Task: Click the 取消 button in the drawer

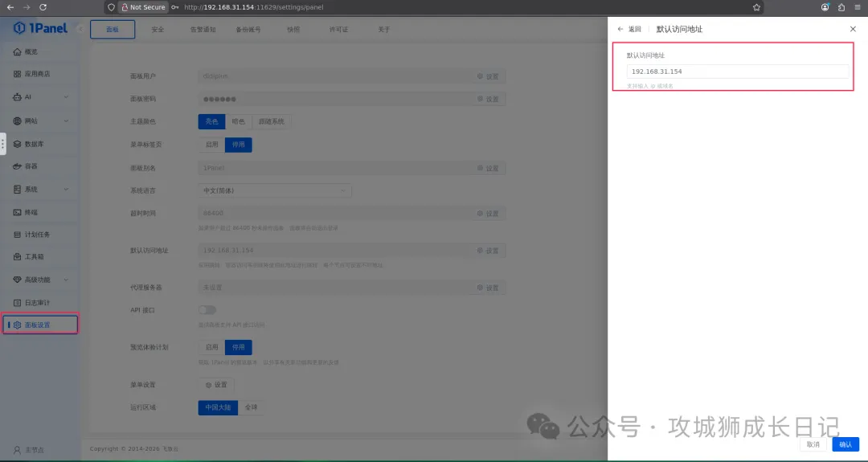Action: (x=813, y=444)
